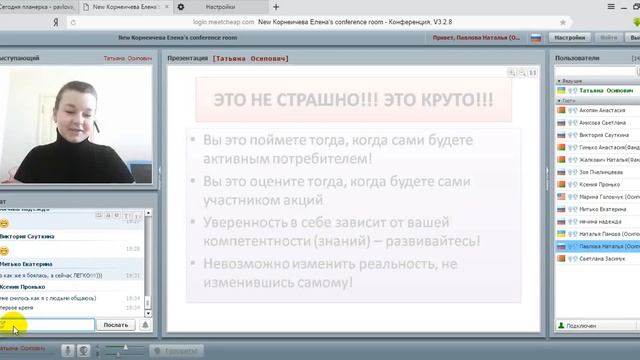Image resolution: width=640 pixels, height=360 pixels.
Task: Open the Подключен status dropdown
Action: (x=597, y=326)
